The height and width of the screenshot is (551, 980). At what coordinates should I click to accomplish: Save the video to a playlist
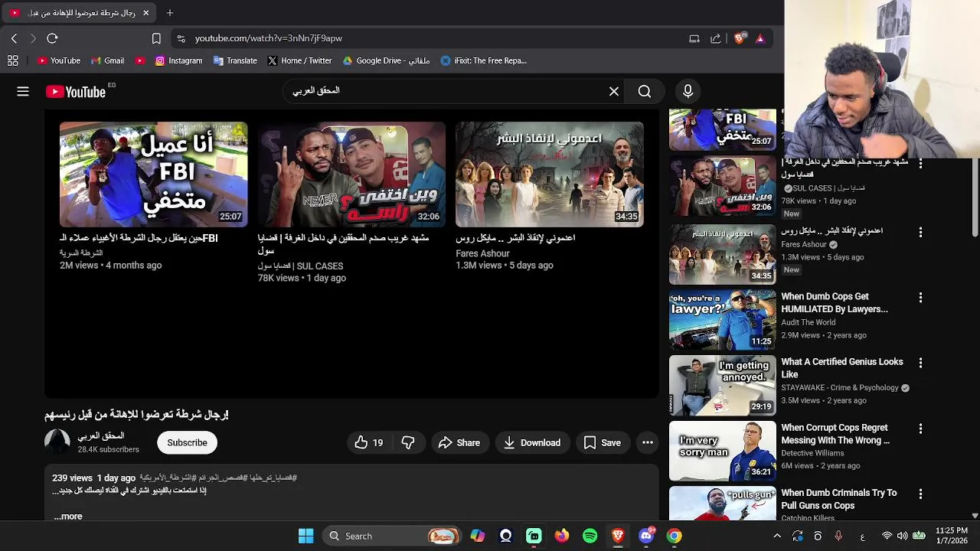(x=603, y=442)
